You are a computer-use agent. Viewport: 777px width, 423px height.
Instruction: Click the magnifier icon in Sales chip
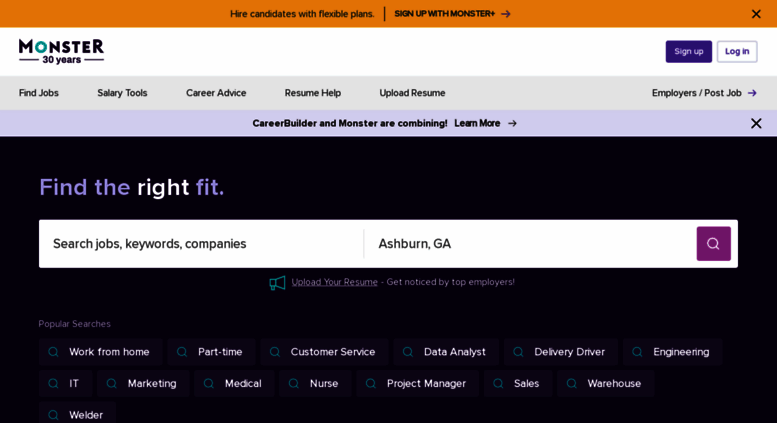[498, 383]
